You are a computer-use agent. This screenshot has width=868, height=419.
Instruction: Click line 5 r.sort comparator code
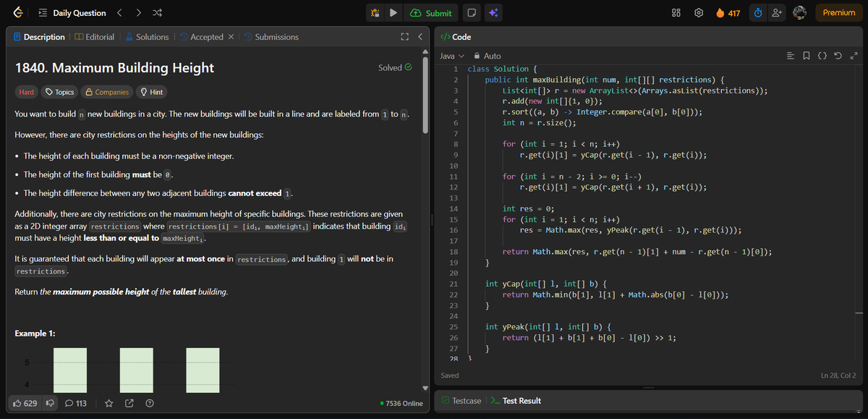pos(602,112)
